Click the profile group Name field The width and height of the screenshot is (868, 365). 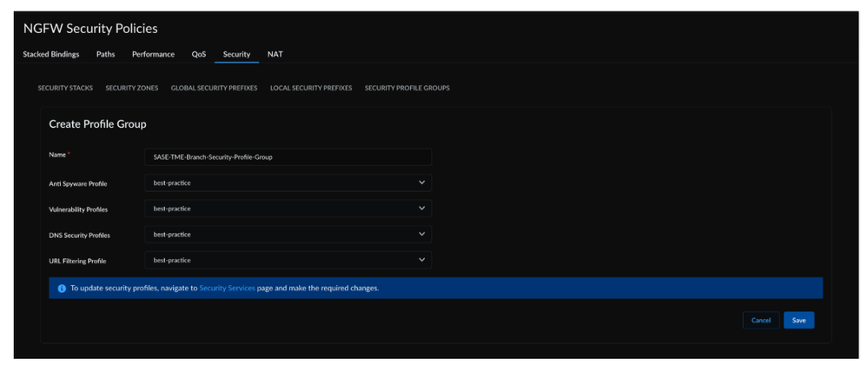(288, 156)
